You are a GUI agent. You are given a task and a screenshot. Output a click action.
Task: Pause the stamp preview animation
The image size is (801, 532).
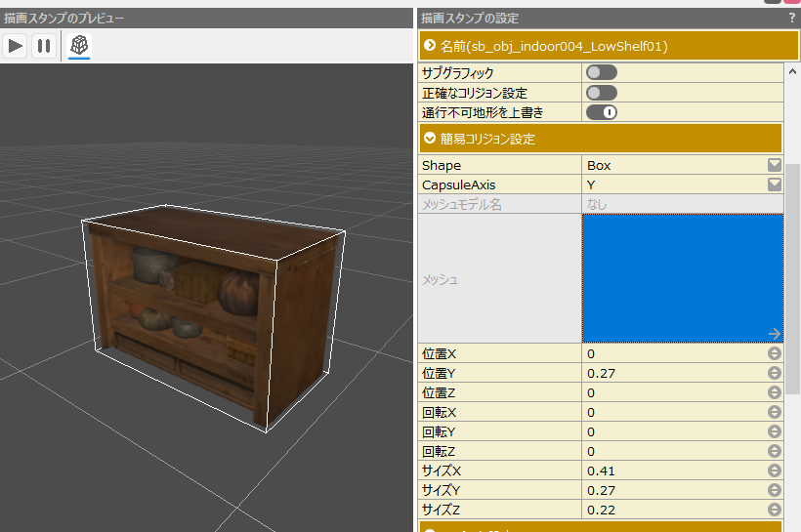coord(44,45)
